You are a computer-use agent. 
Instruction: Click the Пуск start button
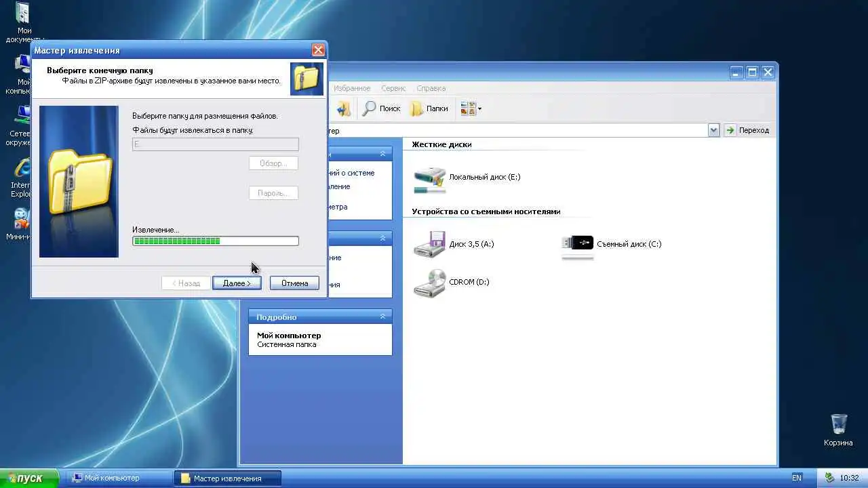[28, 478]
